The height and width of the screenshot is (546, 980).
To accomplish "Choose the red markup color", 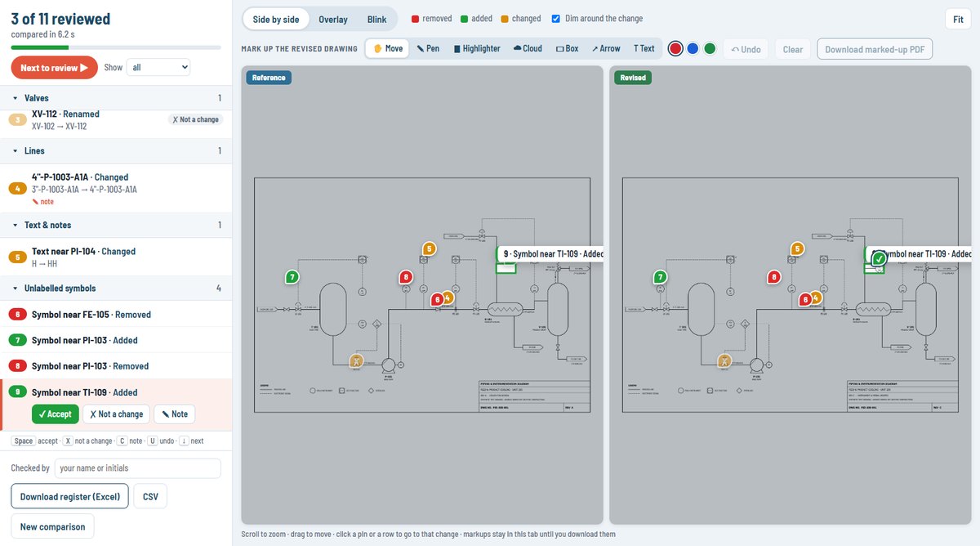I will tap(675, 49).
